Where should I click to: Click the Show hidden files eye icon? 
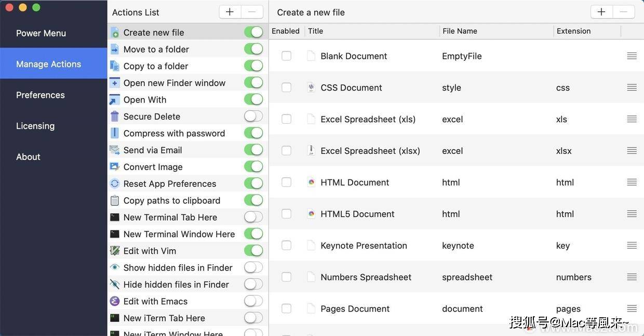115,267
